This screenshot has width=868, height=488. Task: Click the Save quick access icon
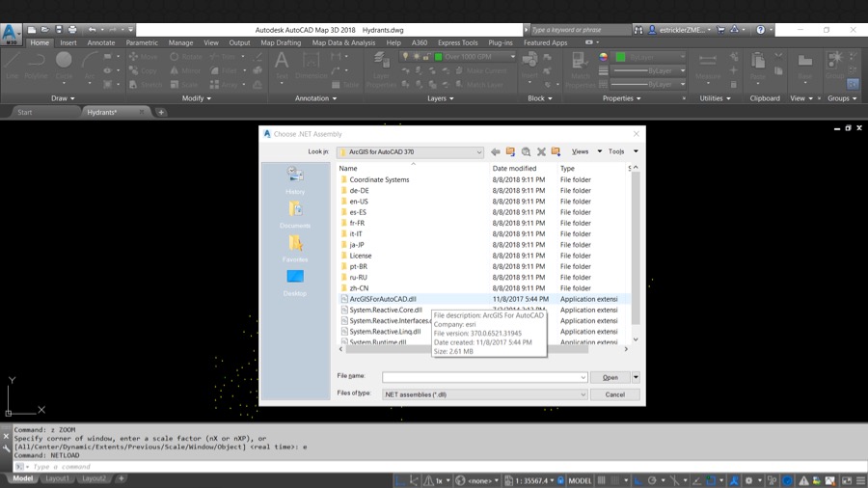click(58, 30)
